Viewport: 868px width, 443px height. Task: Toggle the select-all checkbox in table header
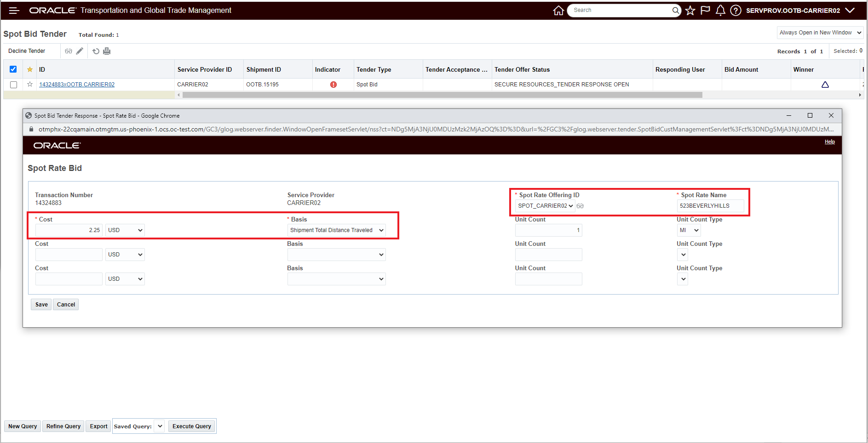(x=13, y=69)
